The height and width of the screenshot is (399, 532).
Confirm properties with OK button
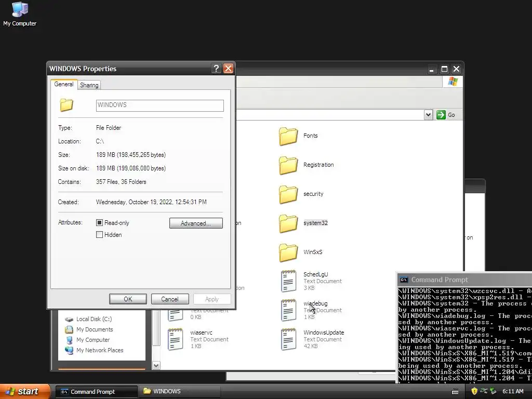128,299
